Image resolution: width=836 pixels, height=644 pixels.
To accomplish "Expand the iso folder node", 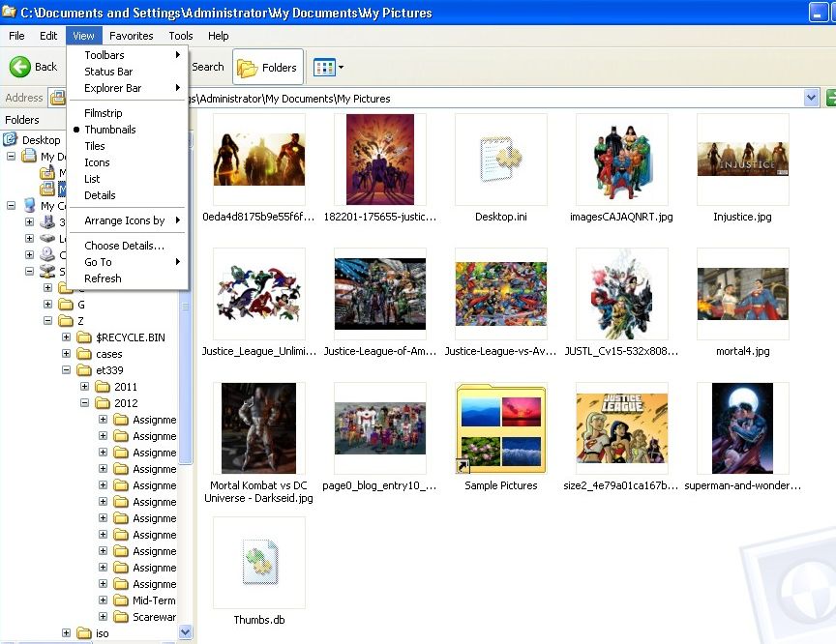I will click(x=66, y=632).
